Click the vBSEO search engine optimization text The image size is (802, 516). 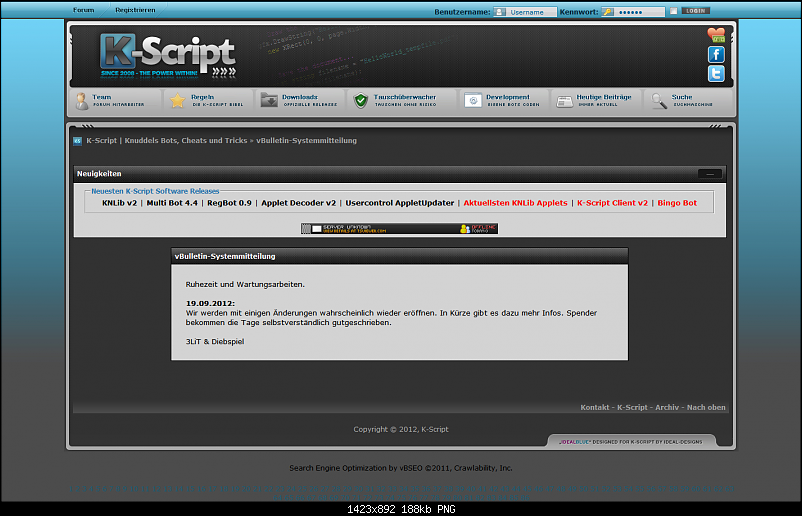pyautogui.click(x=400, y=468)
